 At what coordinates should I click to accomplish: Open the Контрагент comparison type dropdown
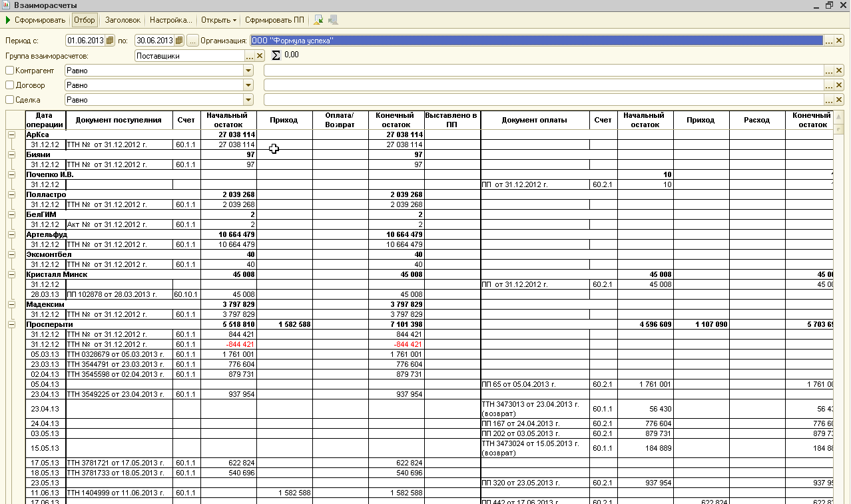pyautogui.click(x=248, y=71)
